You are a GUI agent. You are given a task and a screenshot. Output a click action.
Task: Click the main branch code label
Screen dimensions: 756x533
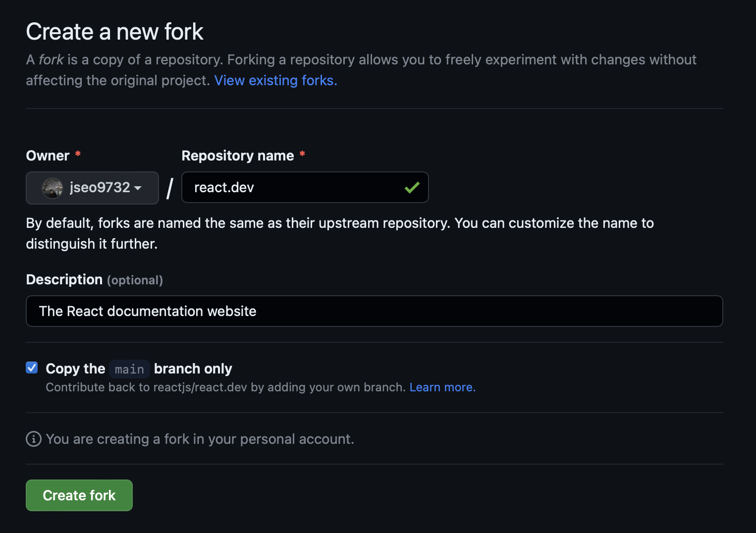[129, 369]
